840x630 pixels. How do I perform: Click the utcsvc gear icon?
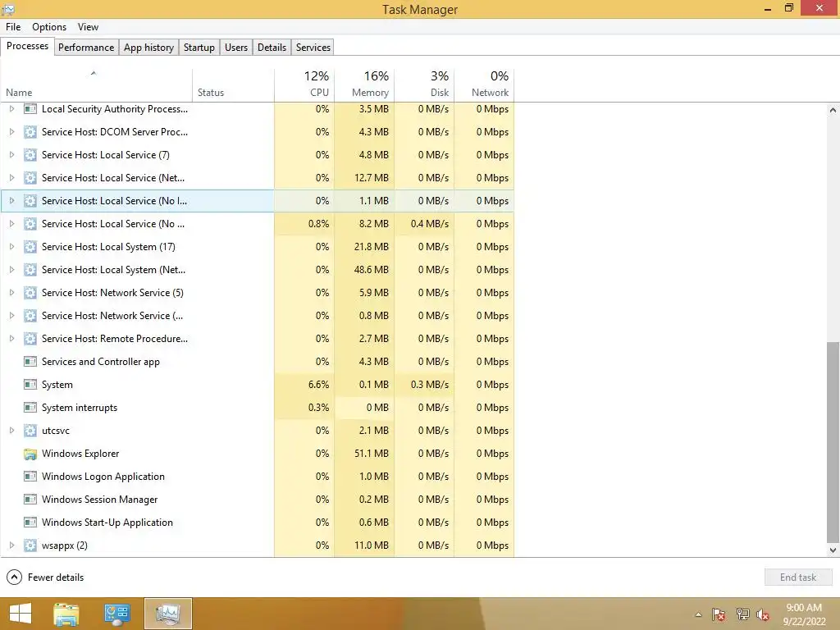30,431
